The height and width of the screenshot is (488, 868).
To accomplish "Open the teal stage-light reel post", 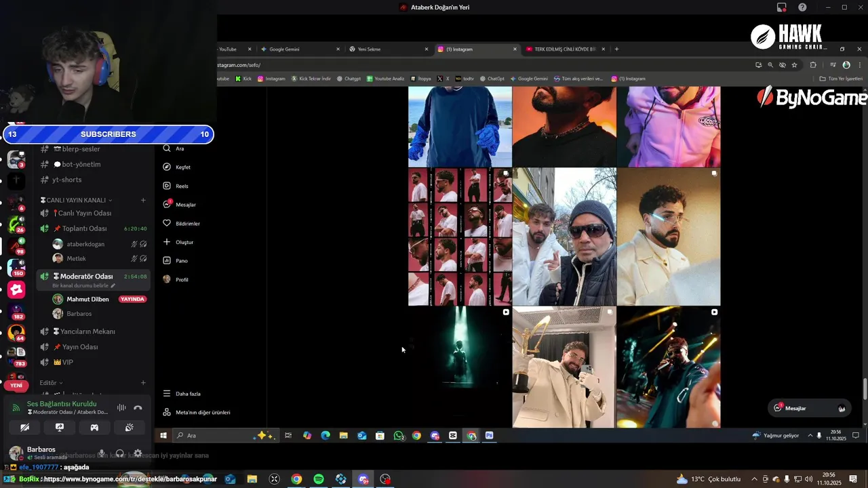I will click(x=460, y=367).
